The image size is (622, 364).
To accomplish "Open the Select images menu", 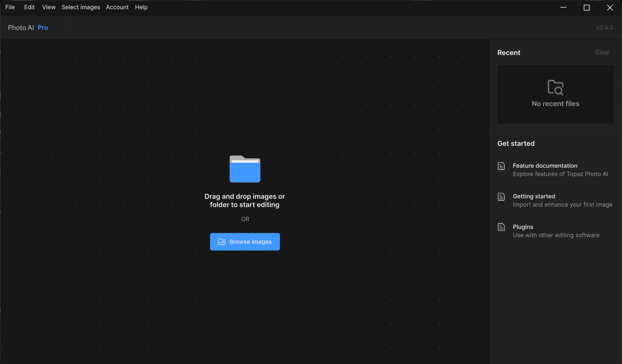I will click(81, 7).
